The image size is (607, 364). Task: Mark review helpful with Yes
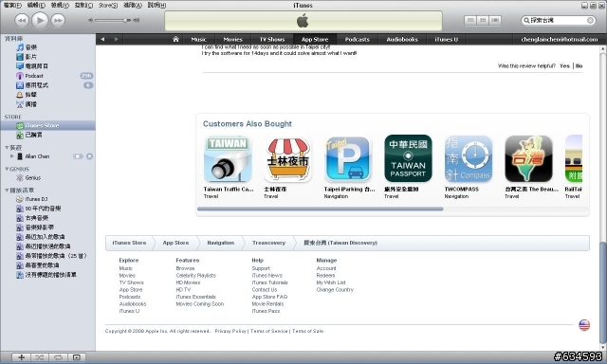click(564, 65)
